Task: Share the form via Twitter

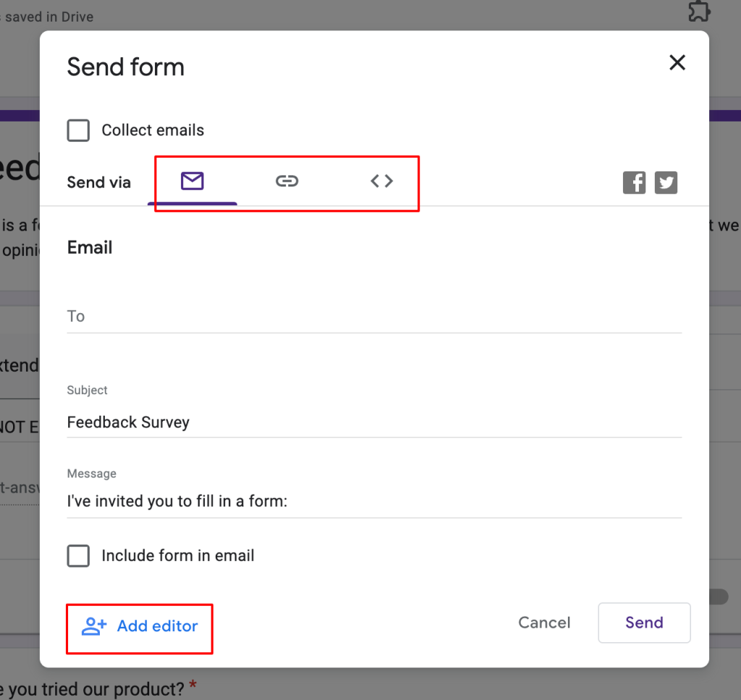Action: click(x=666, y=182)
